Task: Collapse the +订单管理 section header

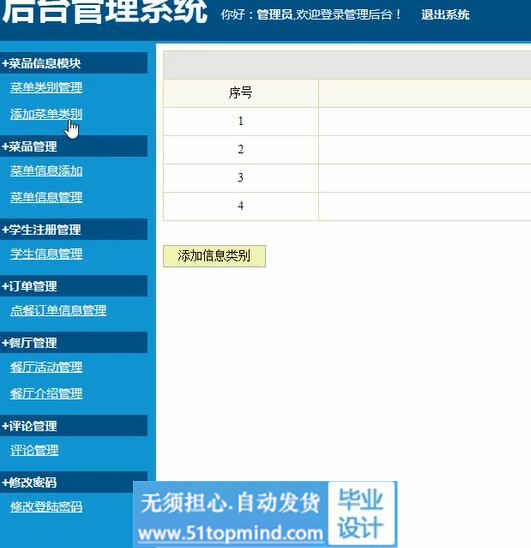Action: [73, 286]
